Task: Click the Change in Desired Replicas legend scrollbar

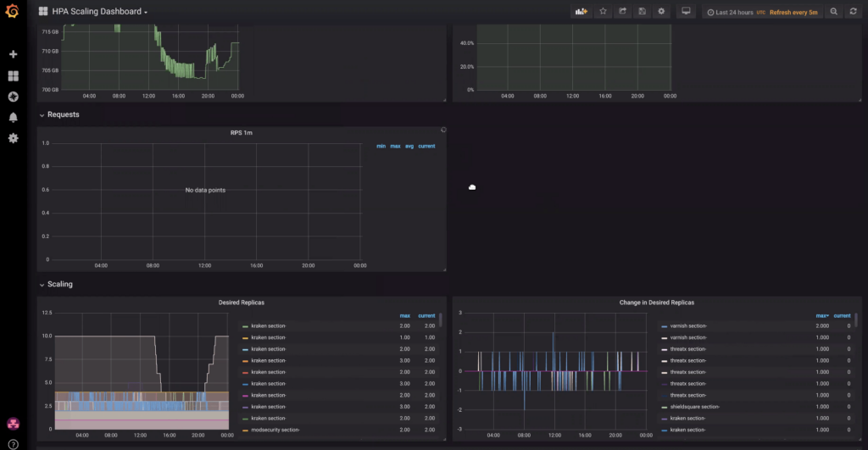Action: (856, 320)
